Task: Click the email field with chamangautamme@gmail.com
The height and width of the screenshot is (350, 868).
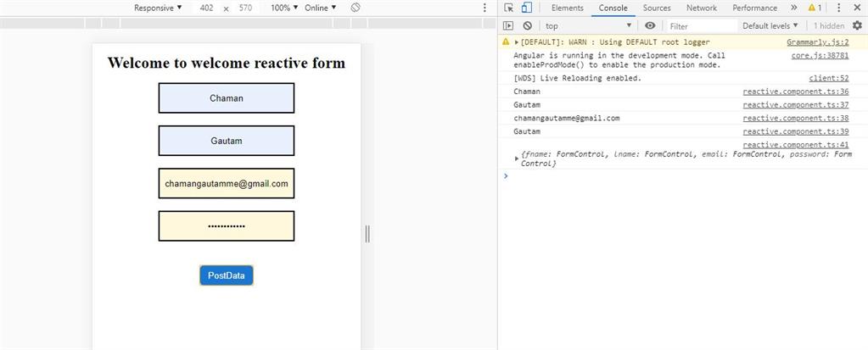Action: click(x=226, y=183)
